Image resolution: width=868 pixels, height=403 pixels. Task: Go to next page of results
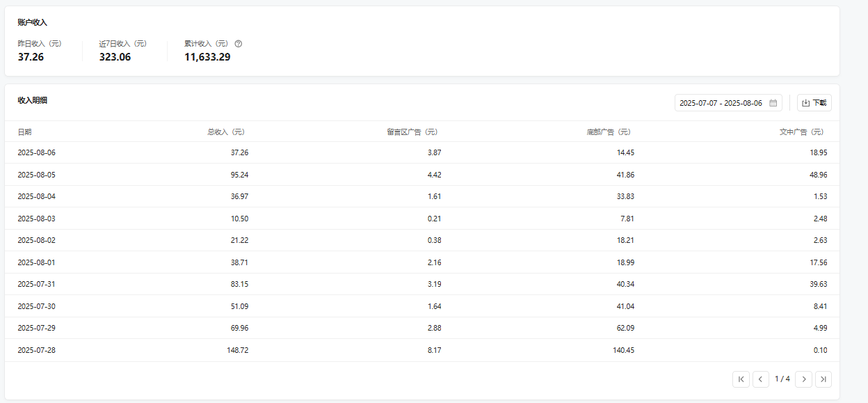[x=803, y=379]
